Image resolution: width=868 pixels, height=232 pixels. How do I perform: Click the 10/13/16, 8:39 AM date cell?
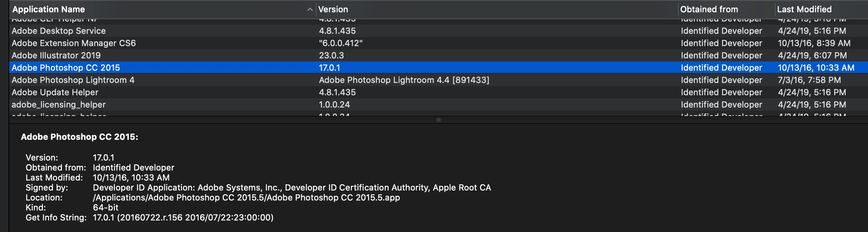tap(814, 43)
